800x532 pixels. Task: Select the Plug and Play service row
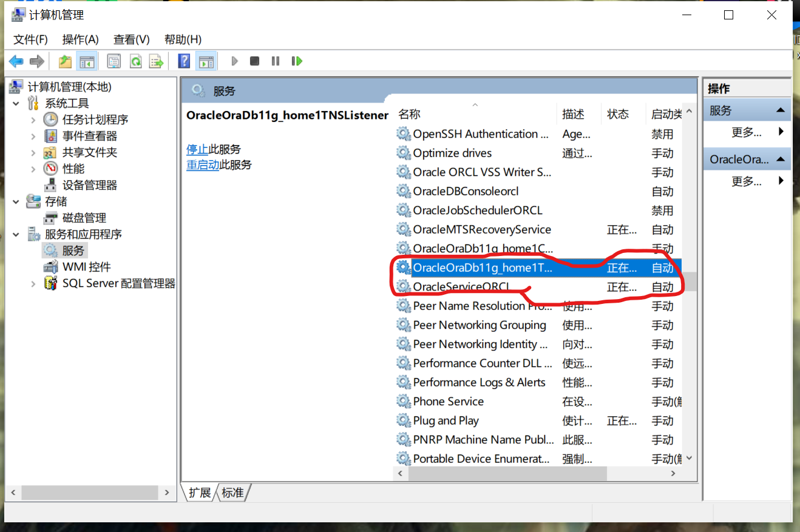point(538,420)
